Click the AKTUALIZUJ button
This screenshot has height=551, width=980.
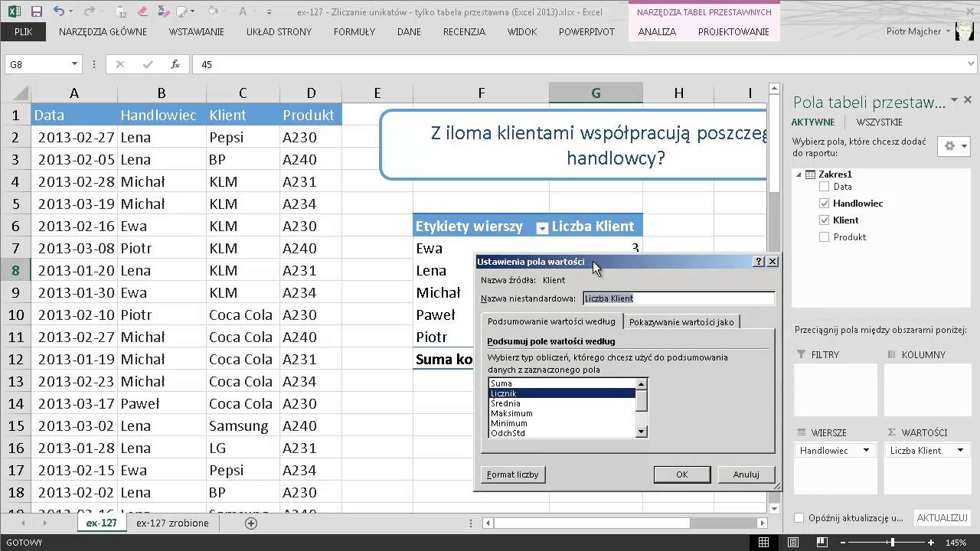click(x=942, y=518)
